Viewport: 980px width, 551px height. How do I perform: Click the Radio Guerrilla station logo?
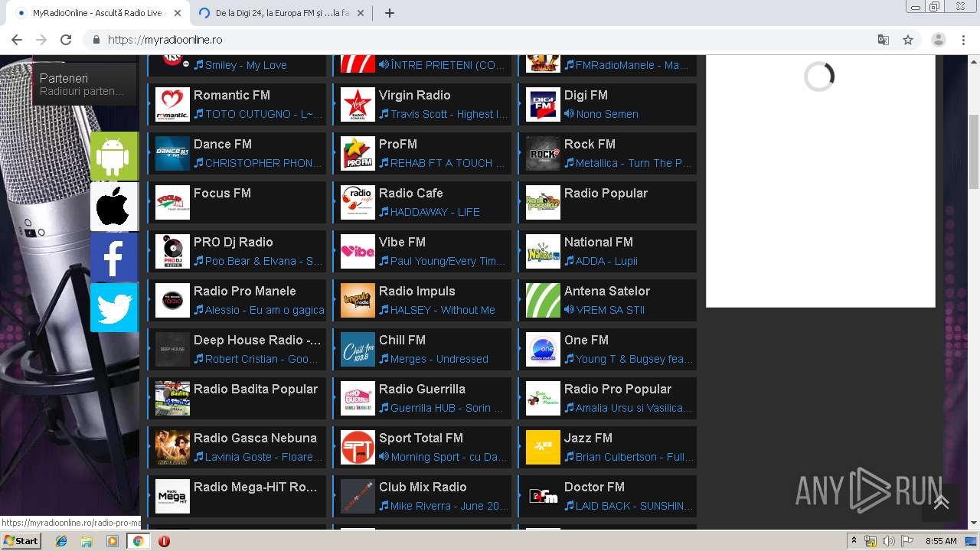pos(358,399)
